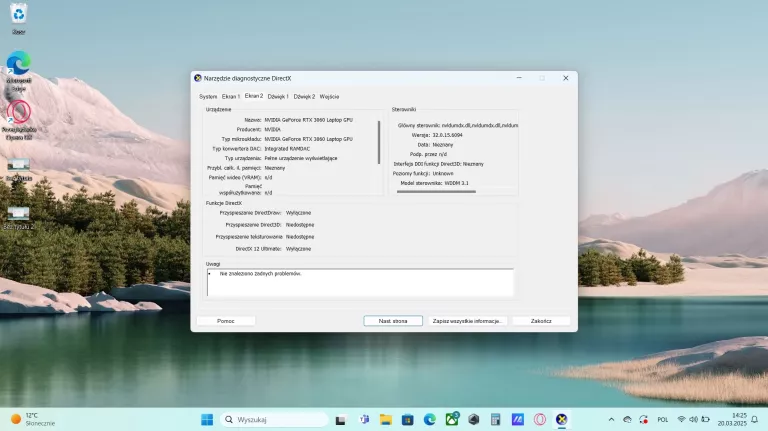Minimize the DirectX diagnostic window
This screenshot has height=431, width=768.
[519, 78]
